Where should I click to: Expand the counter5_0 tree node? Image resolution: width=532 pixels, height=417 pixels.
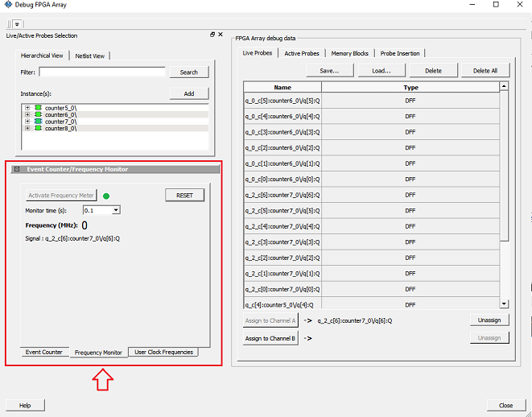(28, 107)
